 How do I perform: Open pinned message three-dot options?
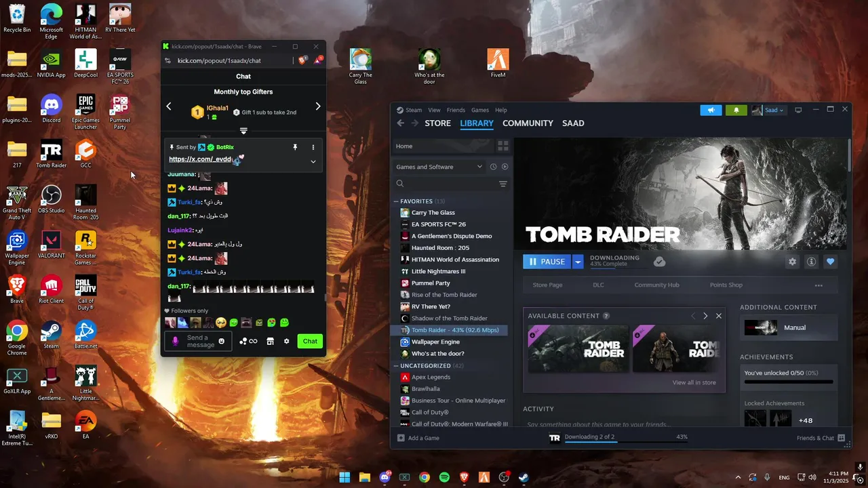[x=313, y=147]
